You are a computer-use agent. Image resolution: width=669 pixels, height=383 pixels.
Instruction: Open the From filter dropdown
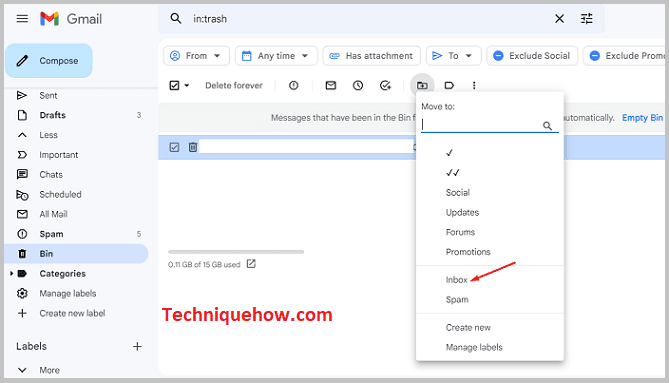click(196, 56)
